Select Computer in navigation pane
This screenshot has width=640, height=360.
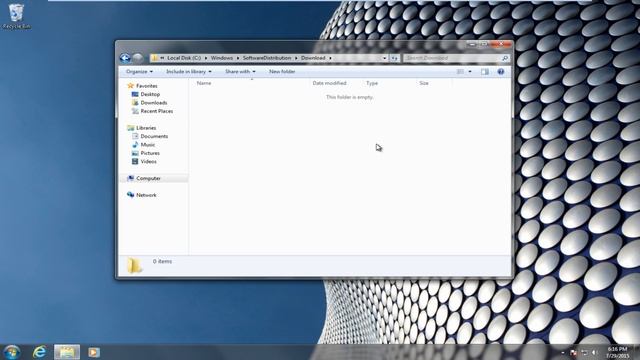[x=148, y=178]
